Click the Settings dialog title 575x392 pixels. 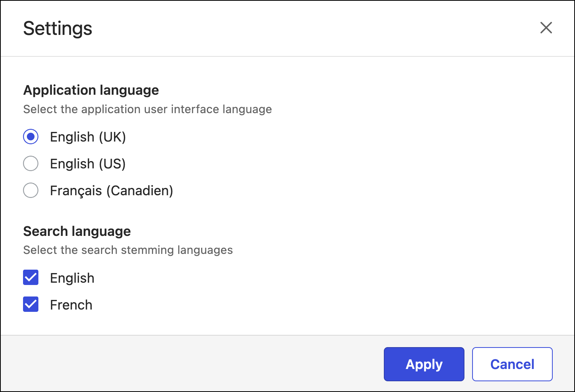(58, 28)
